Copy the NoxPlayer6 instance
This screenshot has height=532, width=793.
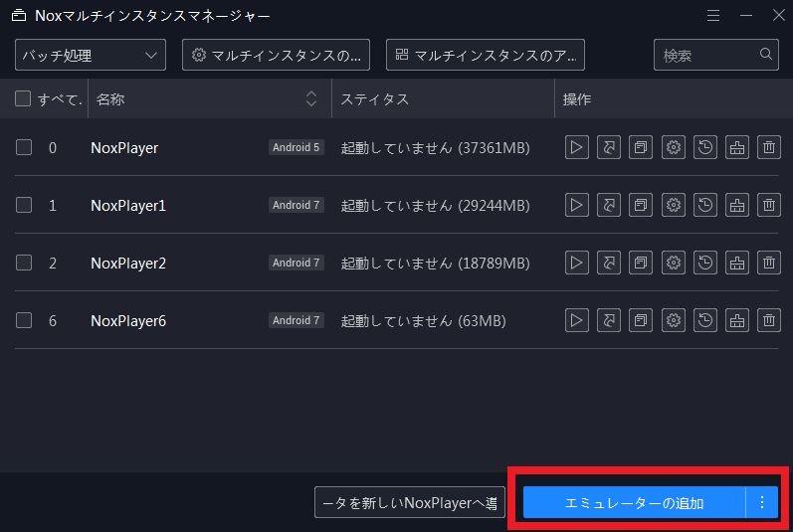point(641,320)
